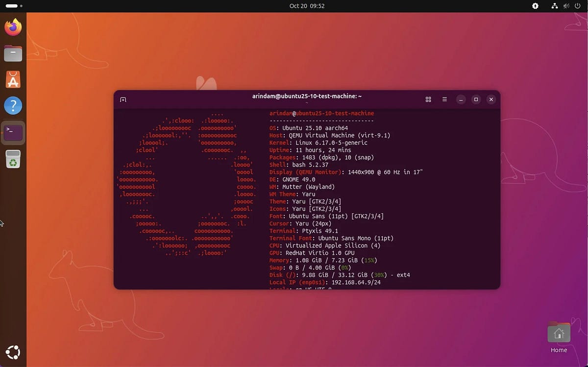Open Firefox from the dock

13,26
